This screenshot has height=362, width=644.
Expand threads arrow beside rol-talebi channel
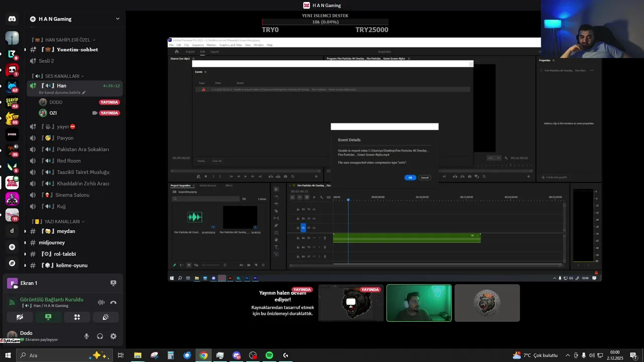pyautogui.click(x=25, y=254)
